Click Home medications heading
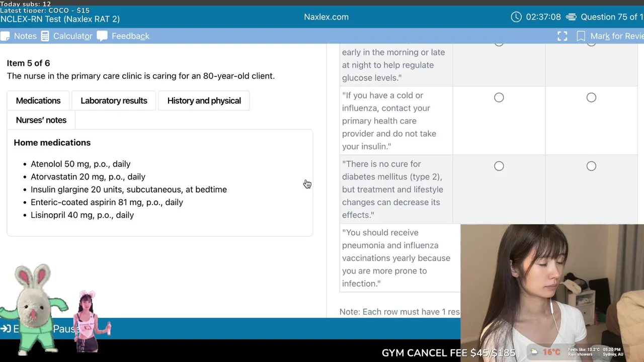The width and height of the screenshot is (644, 362). 52,143
